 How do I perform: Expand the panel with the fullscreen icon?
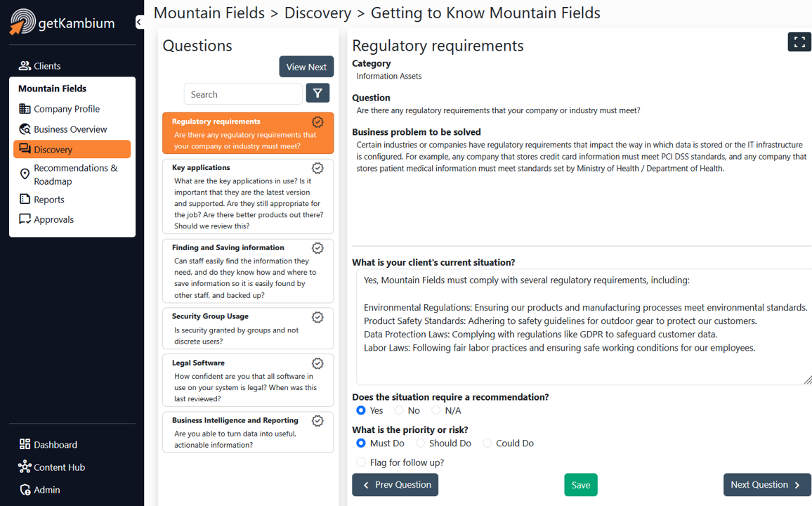coord(799,42)
